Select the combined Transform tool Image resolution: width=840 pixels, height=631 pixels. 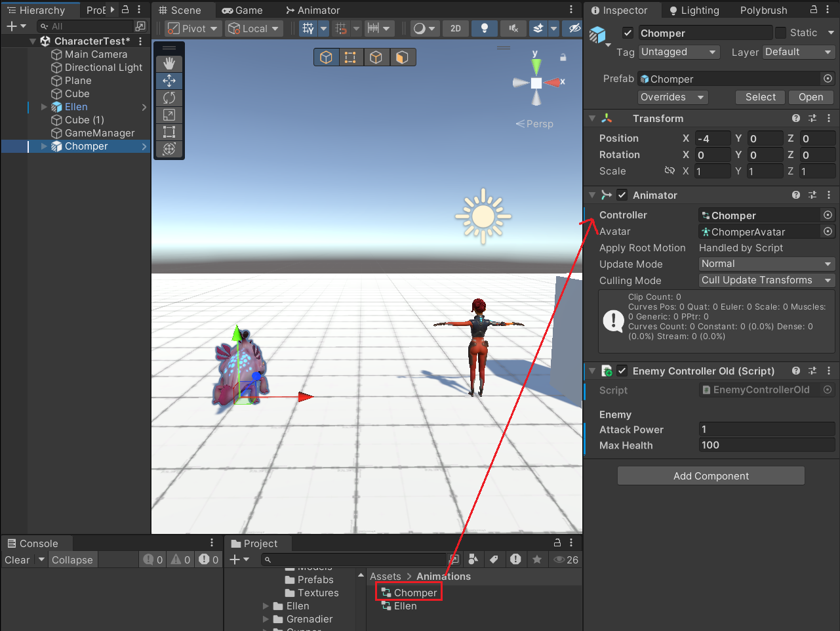[x=169, y=149]
